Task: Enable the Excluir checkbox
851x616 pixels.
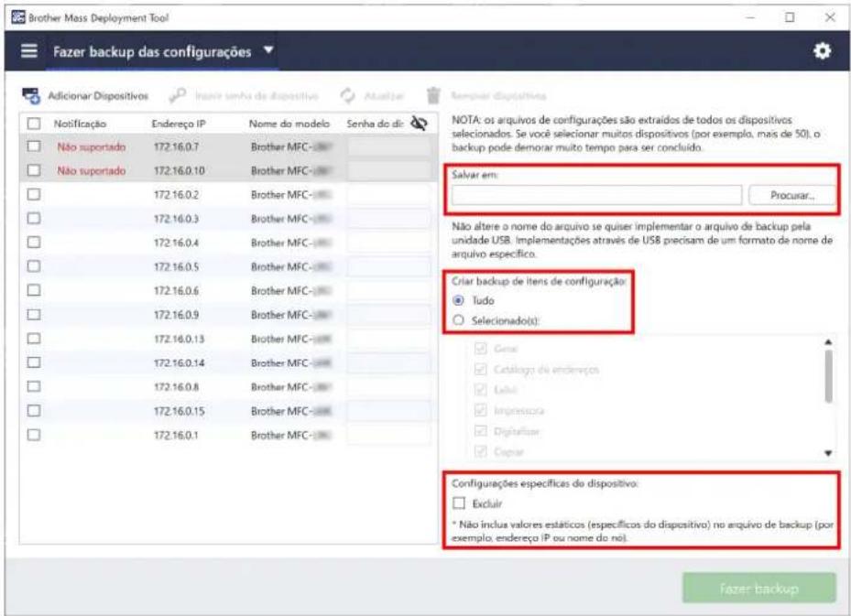Action: [459, 503]
